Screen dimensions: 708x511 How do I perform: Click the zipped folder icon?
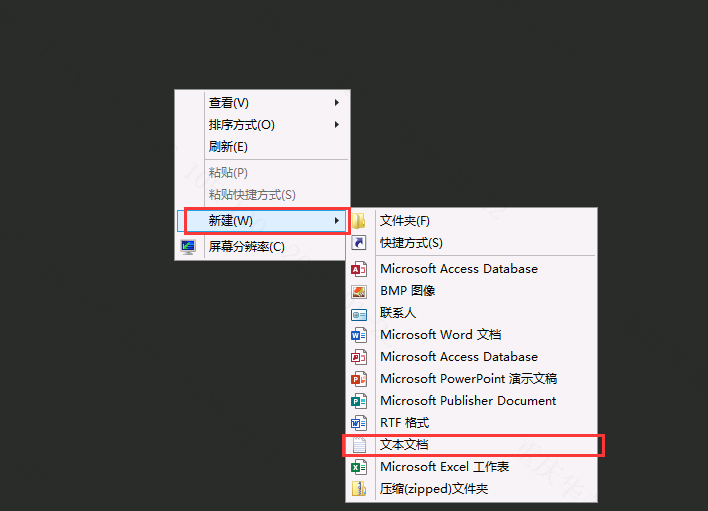click(359, 489)
